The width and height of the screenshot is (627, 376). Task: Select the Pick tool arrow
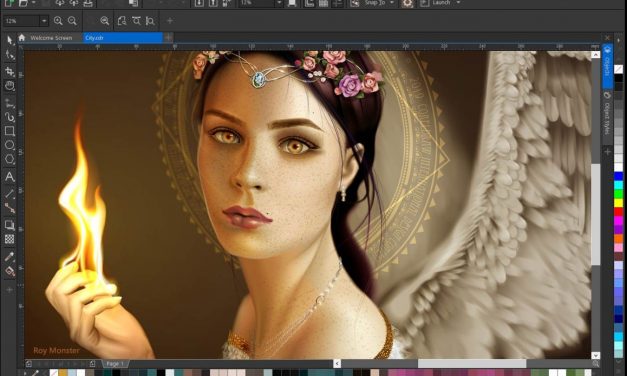[x=10, y=40]
